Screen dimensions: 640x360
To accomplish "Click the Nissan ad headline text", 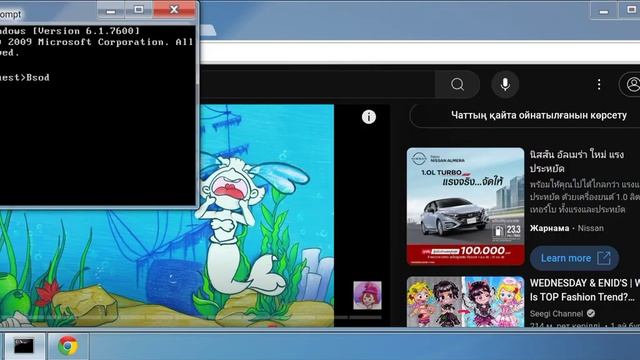I will pos(577,162).
